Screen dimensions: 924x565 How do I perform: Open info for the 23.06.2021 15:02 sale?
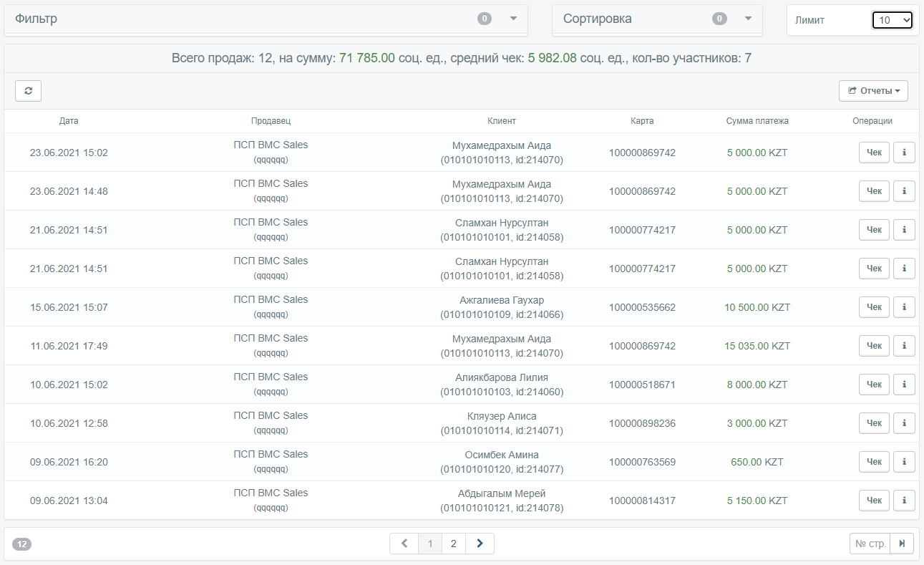pos(905,153)
